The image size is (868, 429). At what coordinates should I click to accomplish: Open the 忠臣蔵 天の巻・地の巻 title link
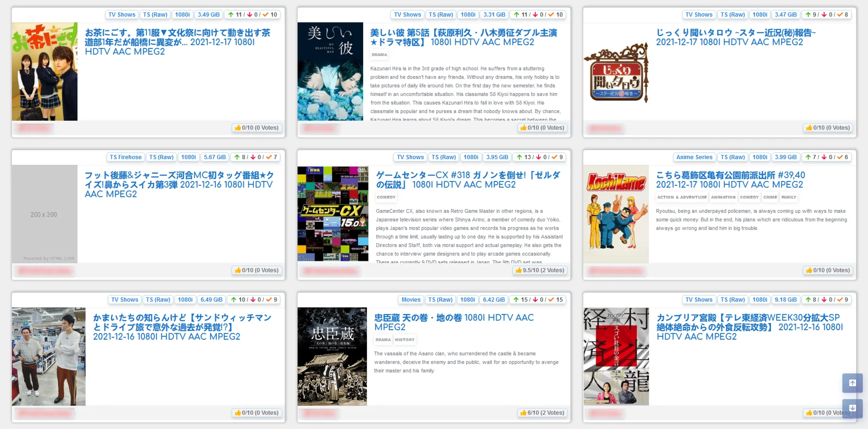(x=453, y=322)
